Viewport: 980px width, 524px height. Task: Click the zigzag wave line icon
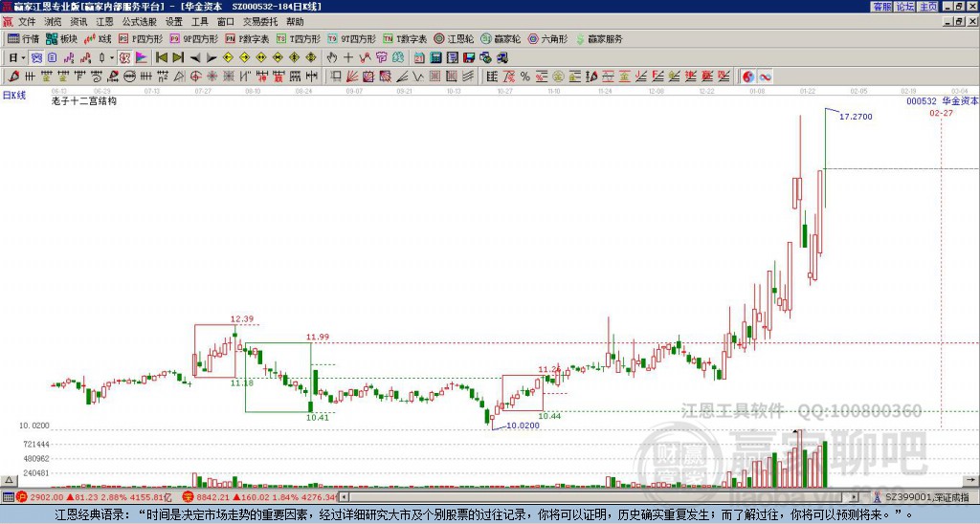pyautogui.click(x=418, y=76)
